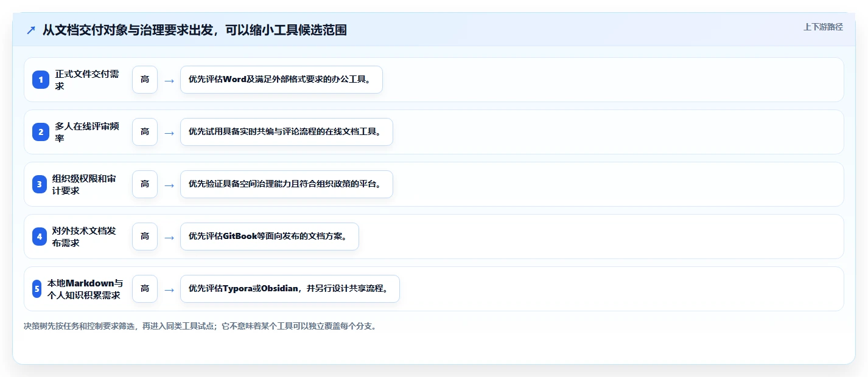
Task: Click the 组织级权限和审计要求 label
Action: [85, 184]
